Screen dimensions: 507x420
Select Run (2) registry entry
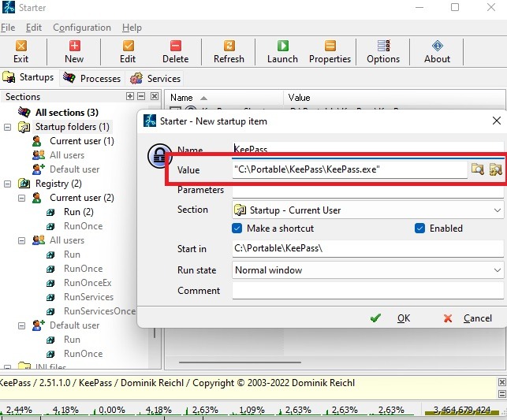coord(79,212)
